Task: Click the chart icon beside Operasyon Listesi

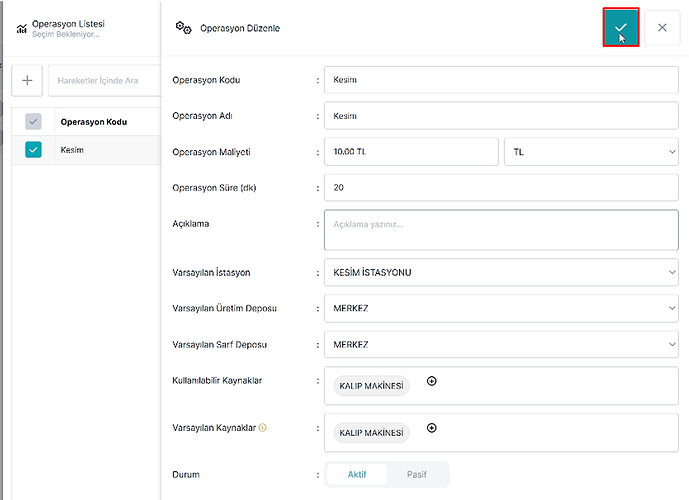Action: (22, 29)
